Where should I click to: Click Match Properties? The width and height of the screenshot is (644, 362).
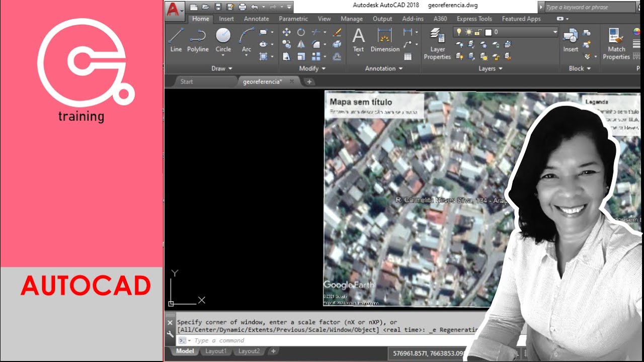[x=616, y=43]
